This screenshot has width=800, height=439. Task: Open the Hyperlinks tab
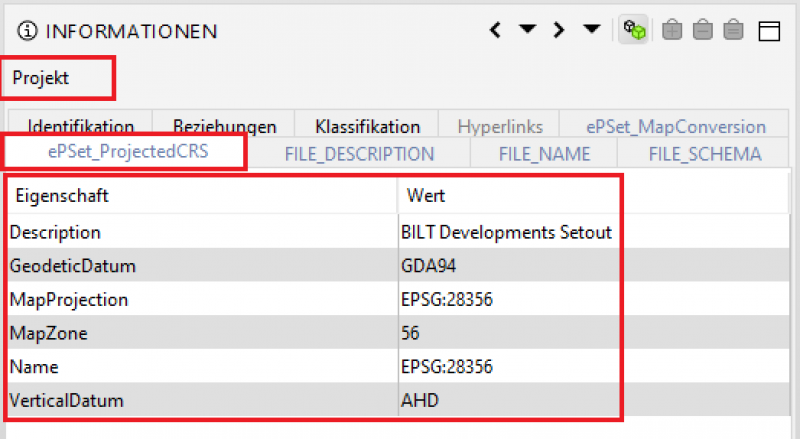click(x=500, y=126)
